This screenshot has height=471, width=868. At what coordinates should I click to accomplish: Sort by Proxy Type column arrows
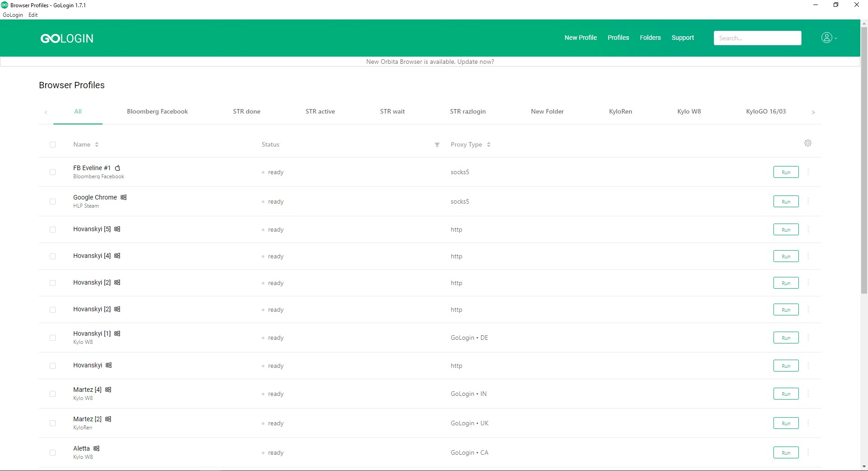point(489,145)
